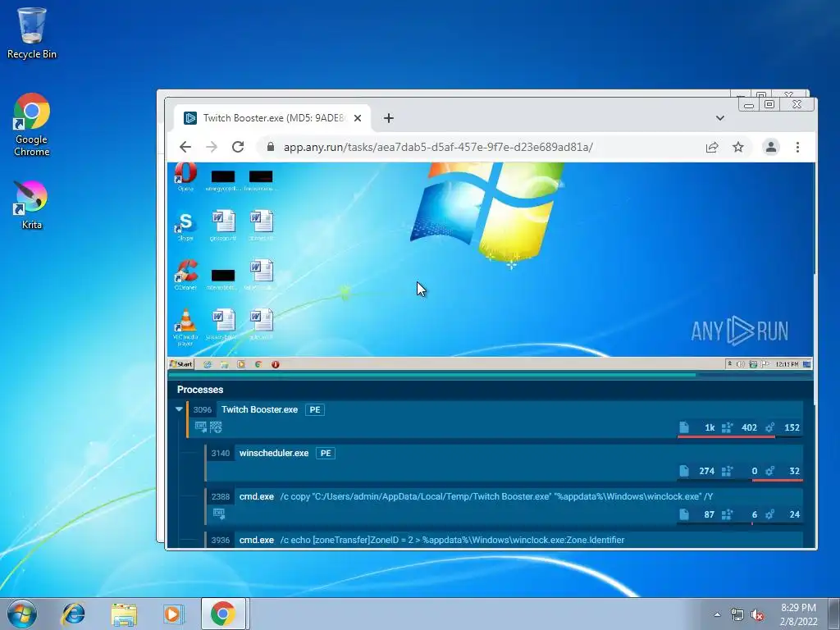Click the sandbox Start button
Viewport: 840px width, 630px height.
[x=181, y=364]
